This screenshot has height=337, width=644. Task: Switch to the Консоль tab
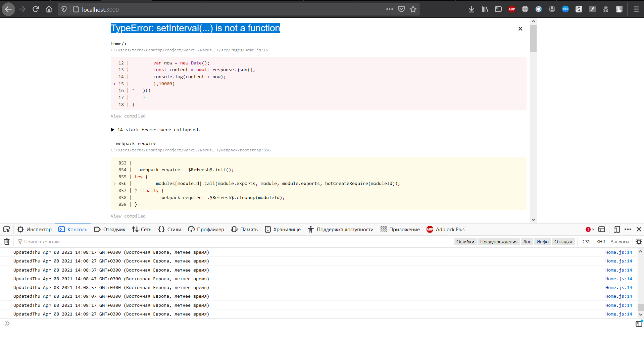[73, 230]
